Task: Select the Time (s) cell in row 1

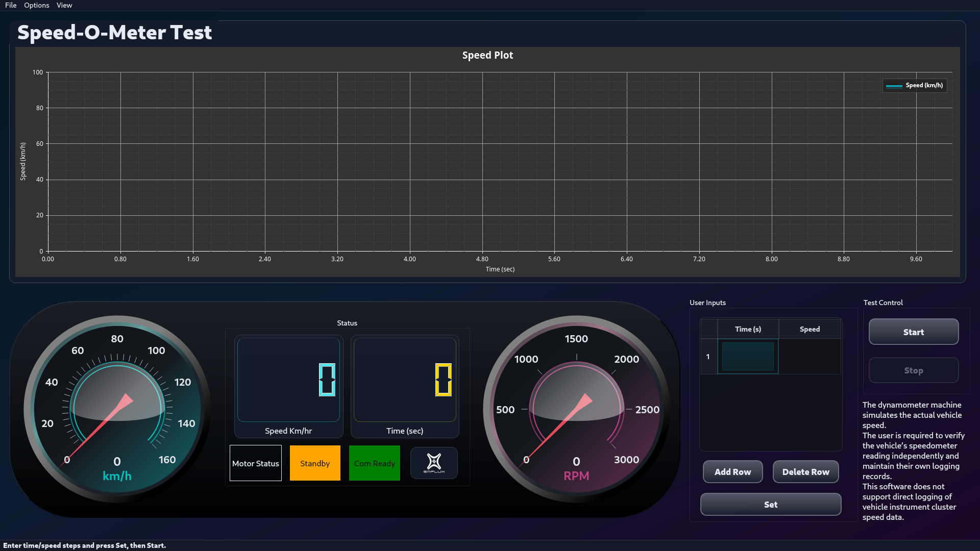Action: pos(748,357)
